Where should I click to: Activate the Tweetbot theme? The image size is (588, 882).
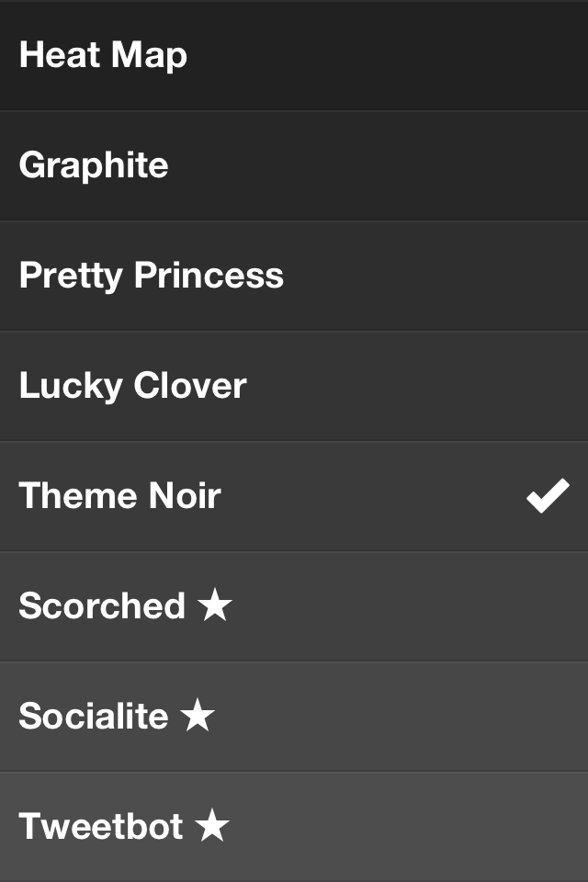click(294, 827)
